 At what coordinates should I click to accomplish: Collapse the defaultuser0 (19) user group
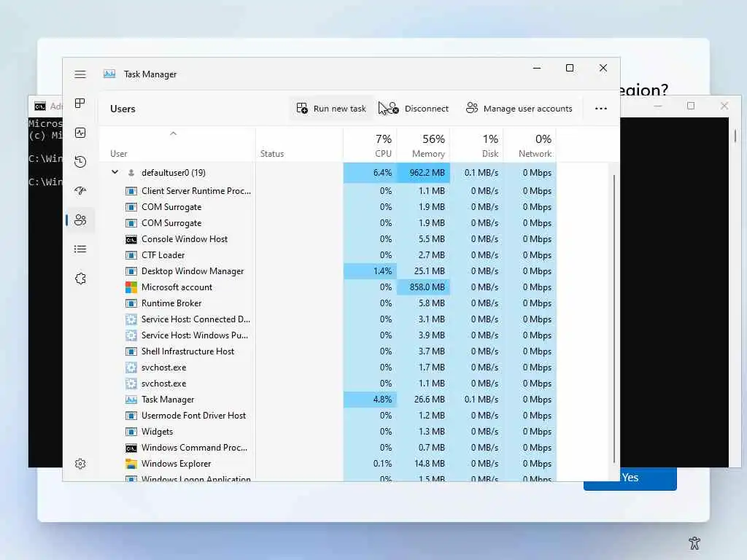(x=115, y=172)
